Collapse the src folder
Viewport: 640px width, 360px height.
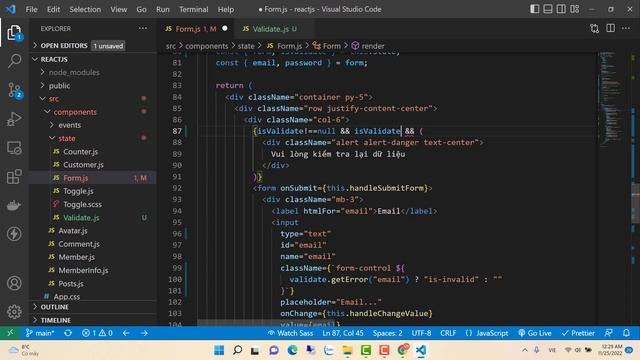point(54,98)
